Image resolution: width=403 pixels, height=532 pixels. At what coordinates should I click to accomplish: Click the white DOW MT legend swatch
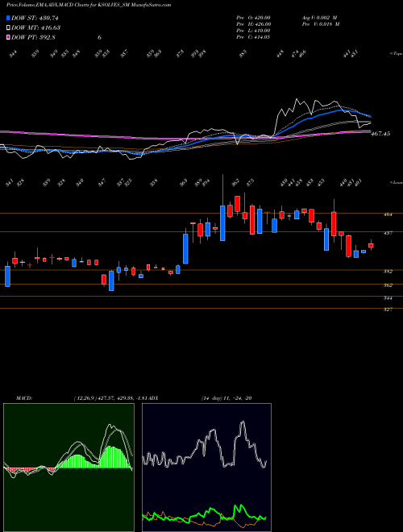click(x=9, y=27)
